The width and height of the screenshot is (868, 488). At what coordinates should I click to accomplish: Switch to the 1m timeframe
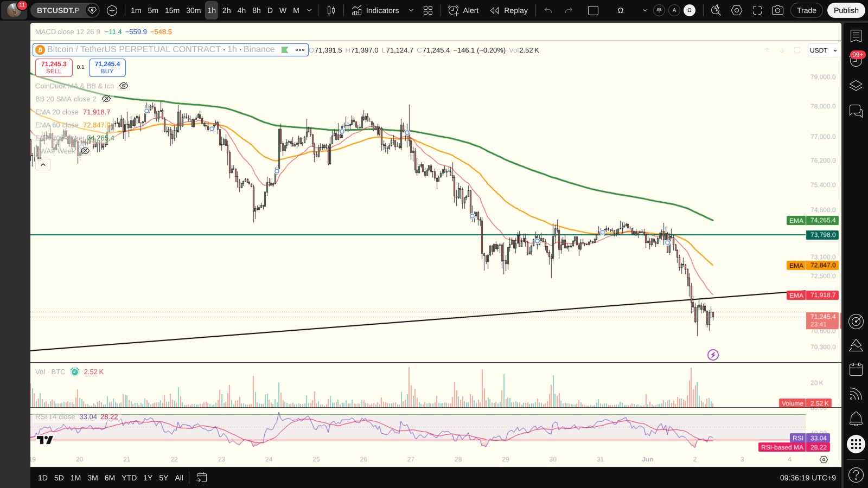136,10
